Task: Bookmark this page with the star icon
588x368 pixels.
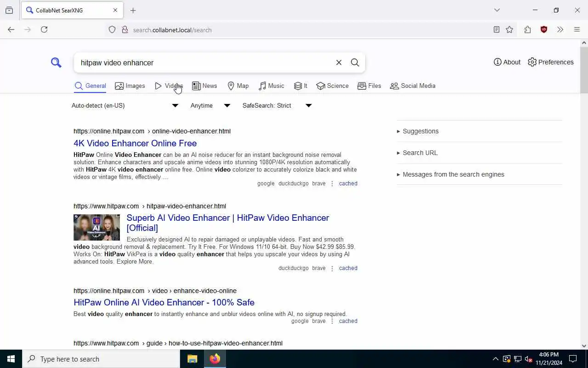Action: (x=509, y=29)
